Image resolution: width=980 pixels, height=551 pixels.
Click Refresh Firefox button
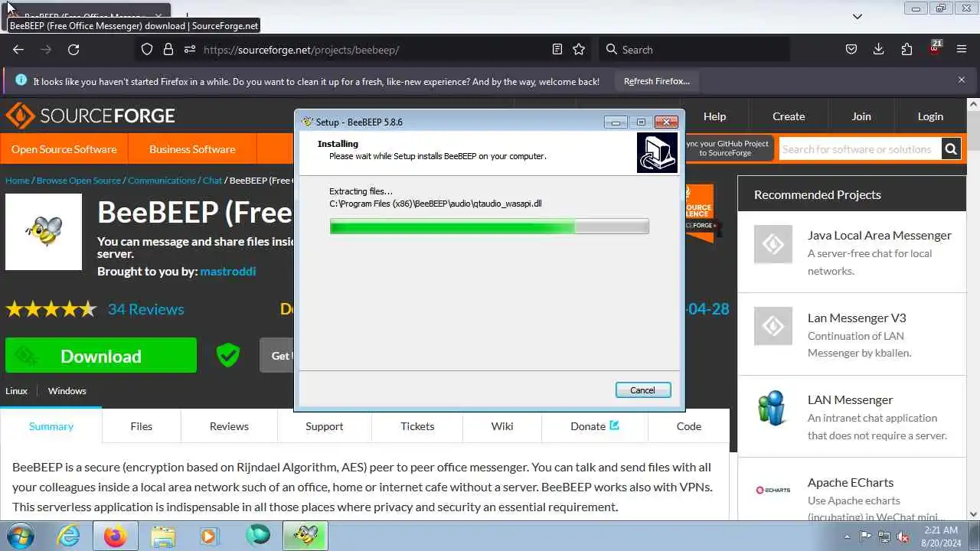pyautogui.click(x=656, y=81)
